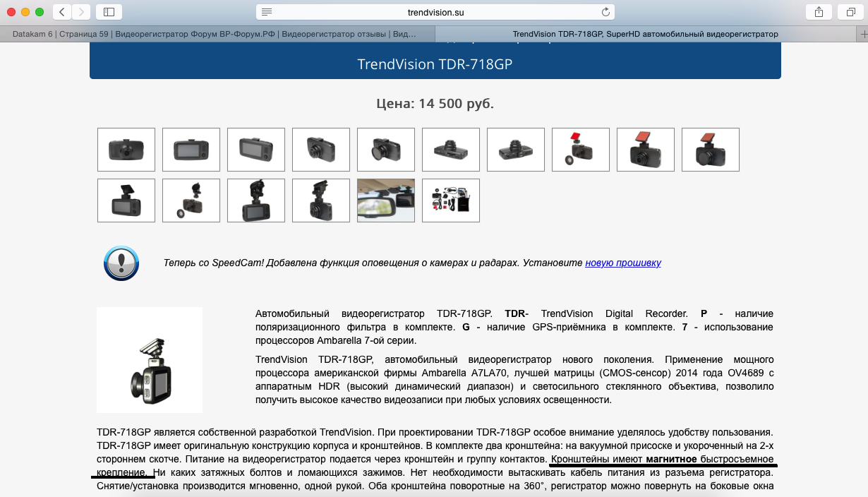Screen dimensions: 868x497
Task: Add a new tab with plus button
Action: tap(861, 34)
